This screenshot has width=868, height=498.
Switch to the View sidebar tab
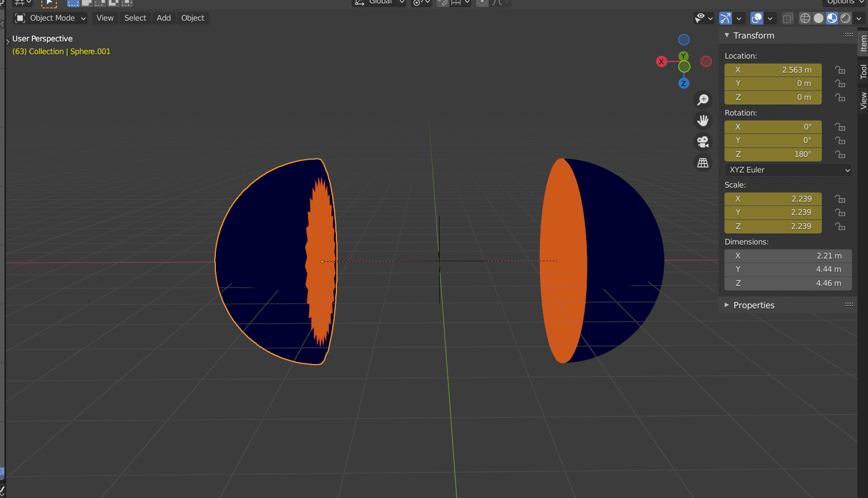click(863, 100)
